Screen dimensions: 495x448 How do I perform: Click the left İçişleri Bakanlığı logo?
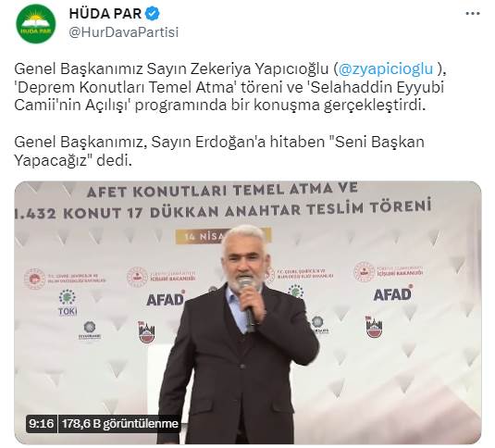click(162, 277)
